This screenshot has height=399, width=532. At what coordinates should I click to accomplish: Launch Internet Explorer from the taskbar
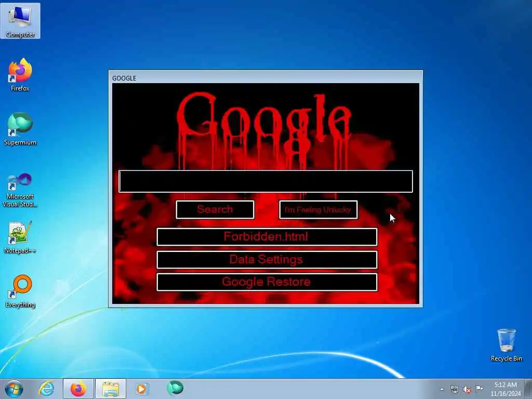pos(46,389)
